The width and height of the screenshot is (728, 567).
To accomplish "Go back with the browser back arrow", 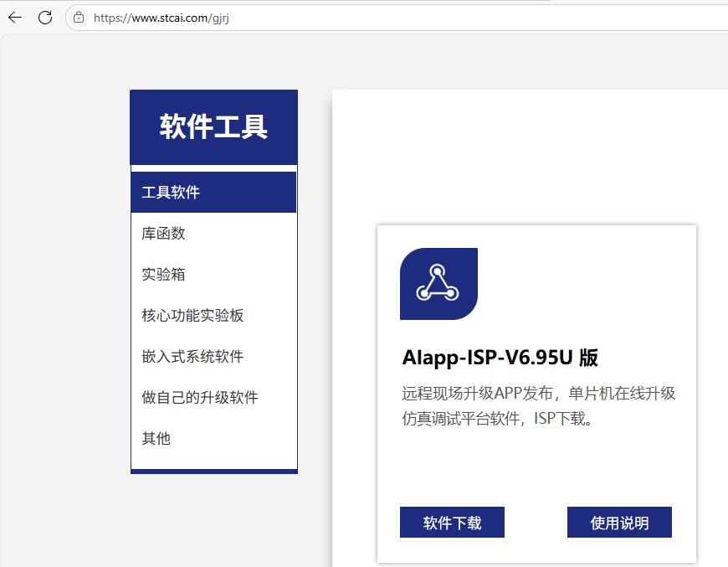I will coord(15,18).
